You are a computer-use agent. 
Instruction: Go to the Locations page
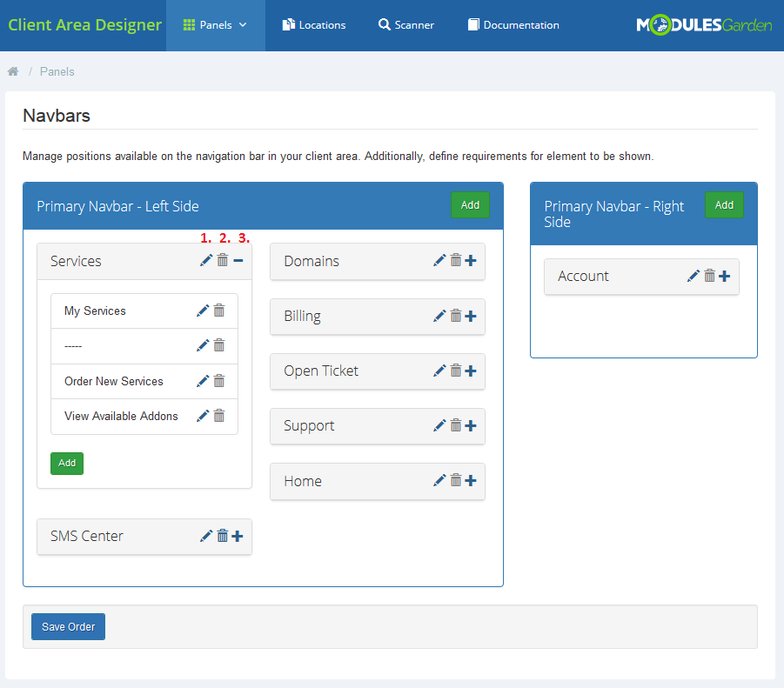point(314,25)
